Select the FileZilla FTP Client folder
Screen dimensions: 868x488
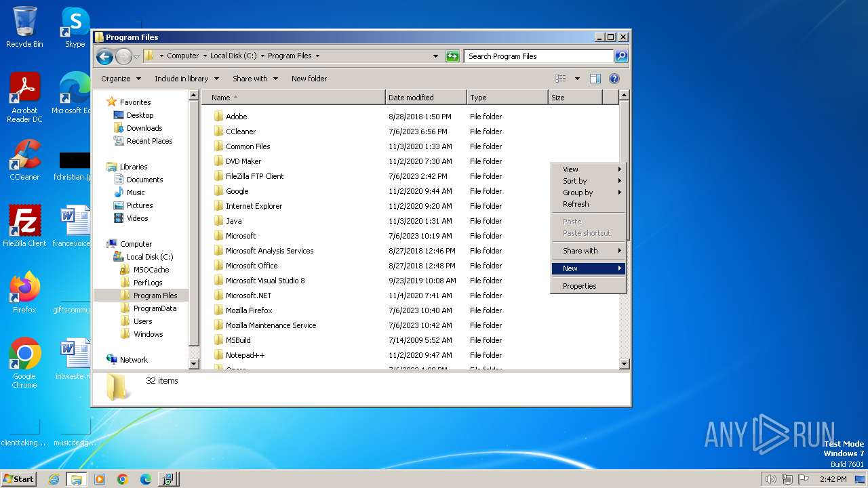pyautogui.click(x=254, y=176)
